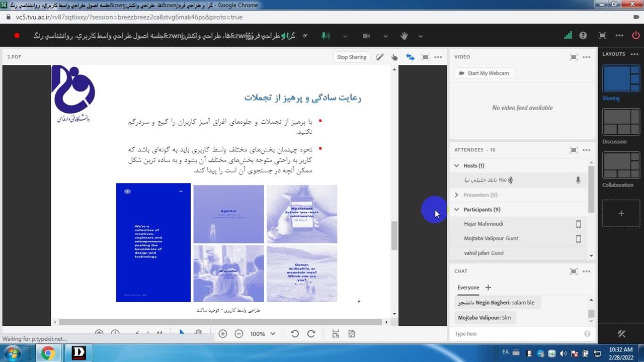Collapse the Hosts (1) group
Image resolution: width=644 pixels, height=362 pixels.
(x=457, y=165)
